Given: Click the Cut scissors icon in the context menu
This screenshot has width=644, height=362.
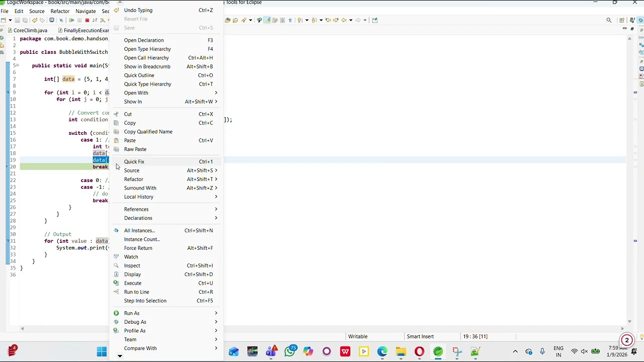Looking at the screenshot, I should [x=116, y=114].
